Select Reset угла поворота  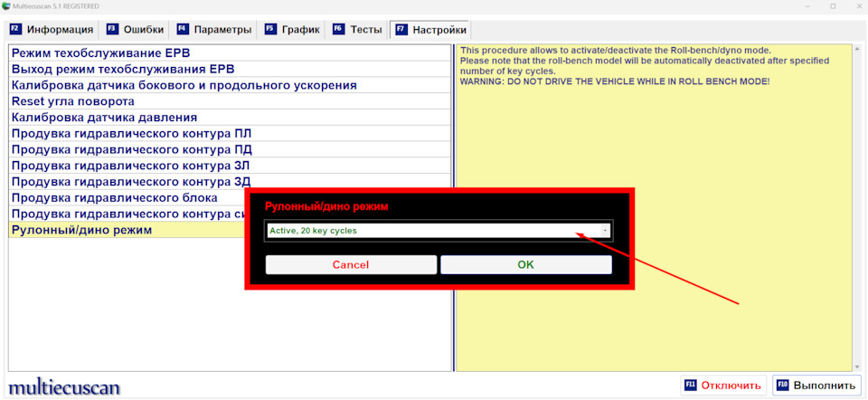click(230, 101)
